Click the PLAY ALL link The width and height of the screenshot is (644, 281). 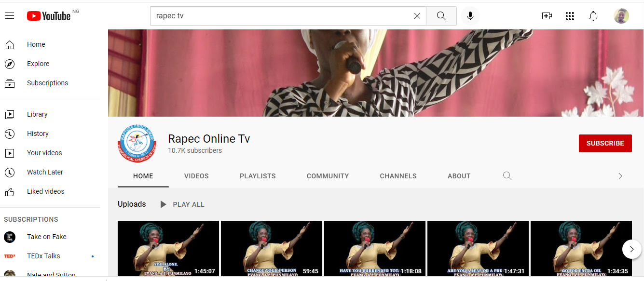coord(189,204)
